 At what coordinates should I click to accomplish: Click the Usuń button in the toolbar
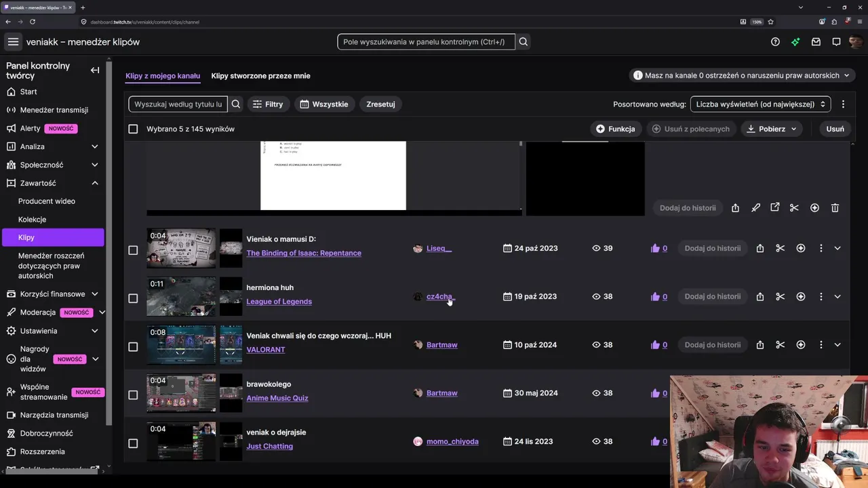click(835, 129)
